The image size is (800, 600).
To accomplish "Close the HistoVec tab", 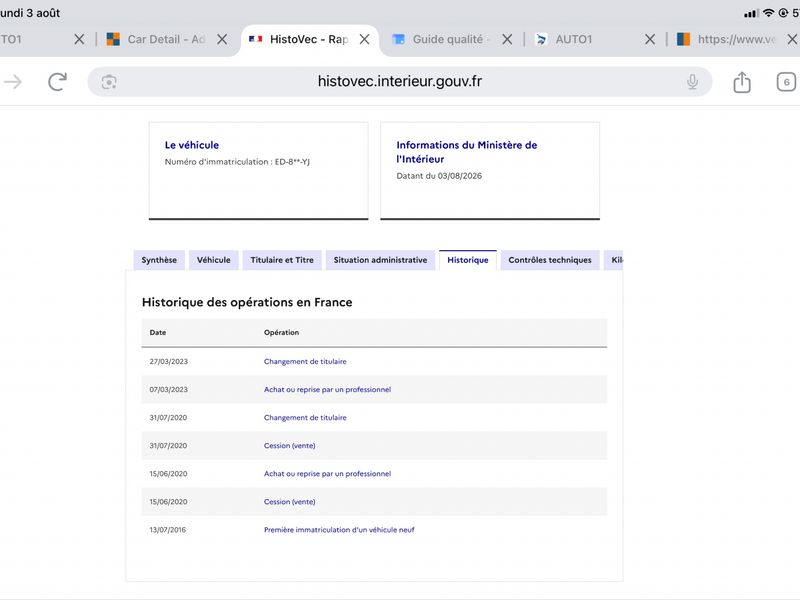I will pos(364,39).
